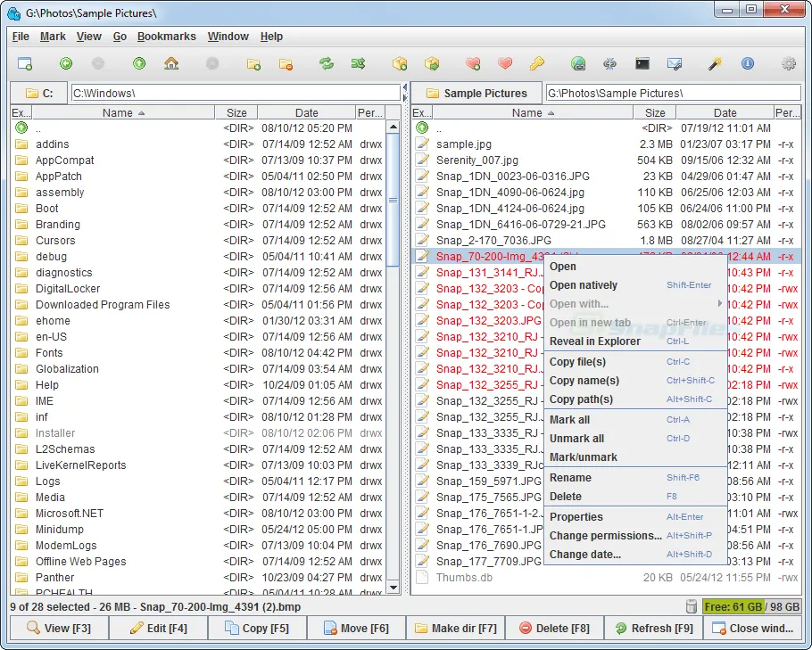Expand 'Open with...' submenu arrow
Screen dimensions: 812x650
(x=719, y=304)
